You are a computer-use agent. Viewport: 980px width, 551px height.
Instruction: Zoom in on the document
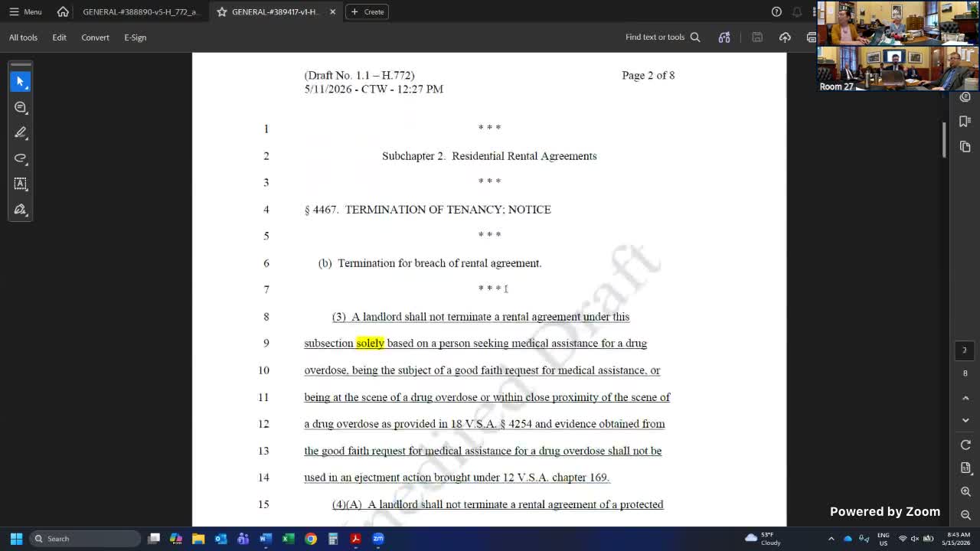(x=965, y=491)
